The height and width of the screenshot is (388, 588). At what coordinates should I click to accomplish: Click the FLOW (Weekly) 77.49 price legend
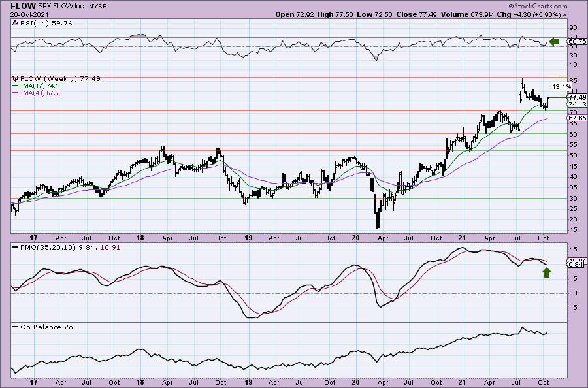[x=60, y=79]
